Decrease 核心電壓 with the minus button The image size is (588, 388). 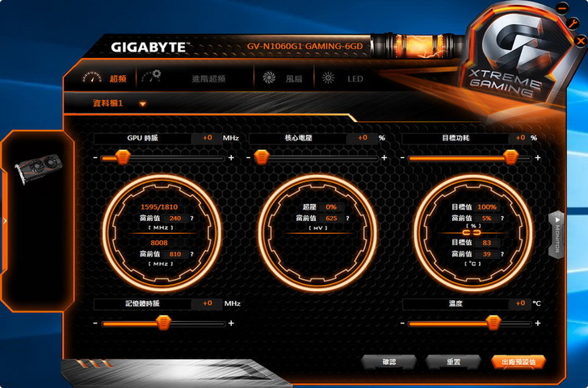click(248, 157)
